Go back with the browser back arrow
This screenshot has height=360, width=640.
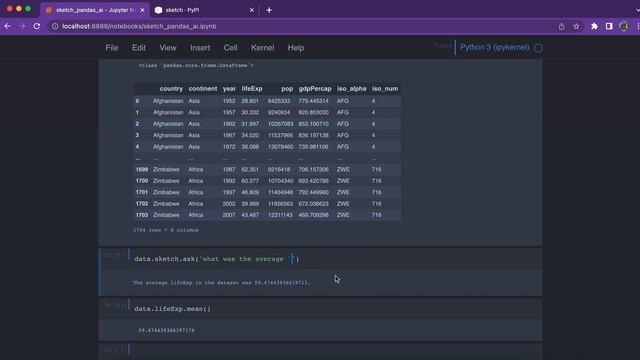(7, 26)
